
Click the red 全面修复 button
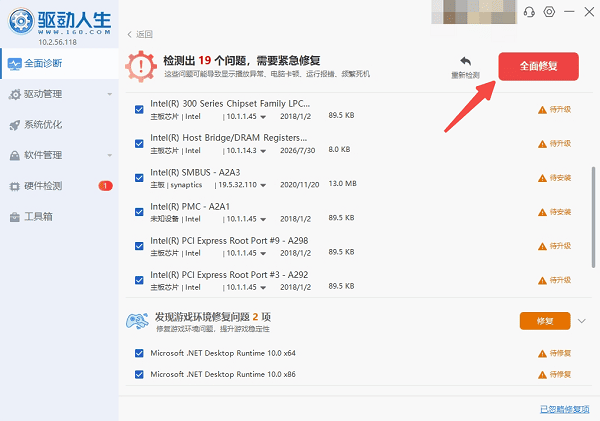[538, 66]
